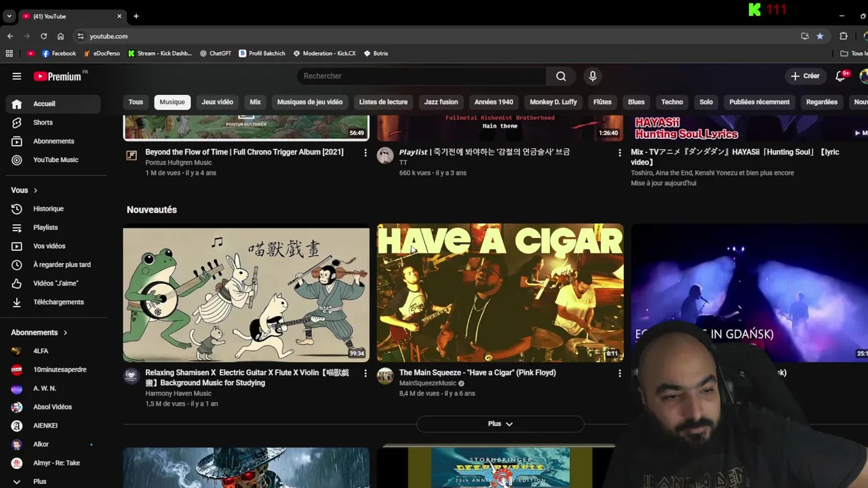Open options menu for Relaxing Shamisen video
Image resolution: width=868 pixels, height=488 pixels.
coord(365,373)
